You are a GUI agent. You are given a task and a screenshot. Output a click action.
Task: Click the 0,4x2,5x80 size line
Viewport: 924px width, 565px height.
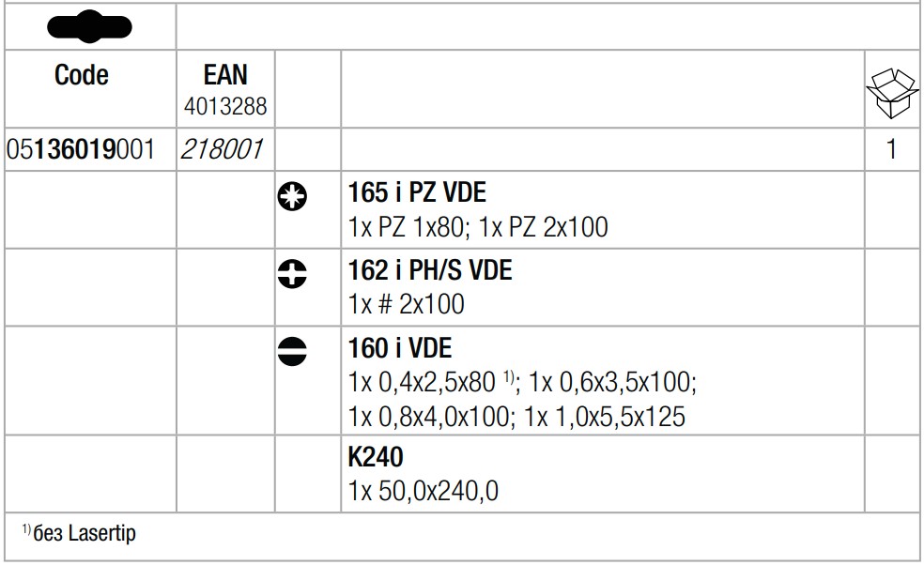pyautogui.click(x=522, y=382)
